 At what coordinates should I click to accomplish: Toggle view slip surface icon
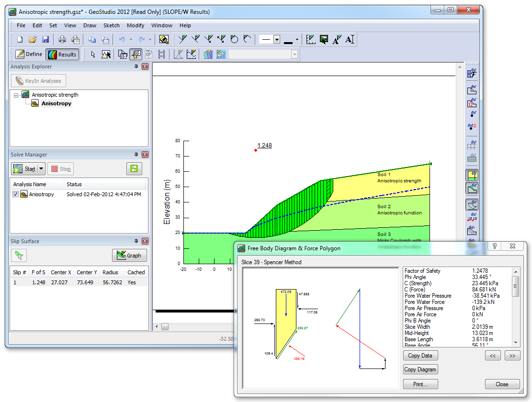tap(472, 205)
